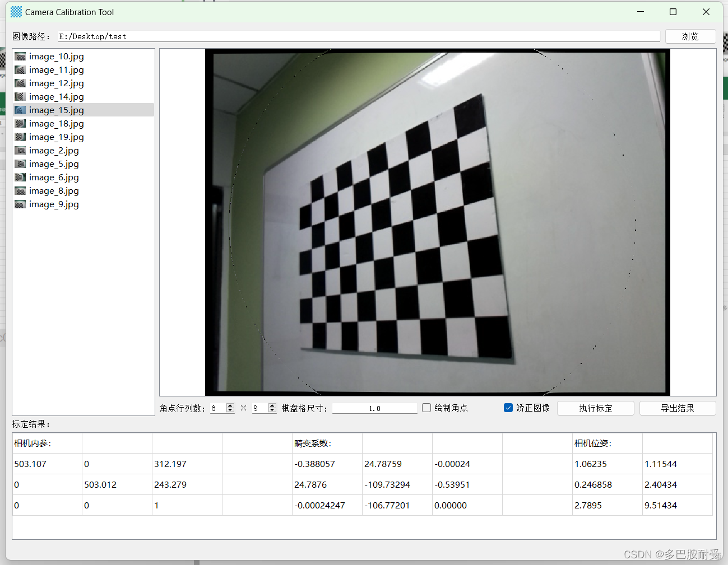Click the image_6.jpg file icon
The height and width of the screenshot is (565, 728).
pyautogui.click(x=20, y=177)
